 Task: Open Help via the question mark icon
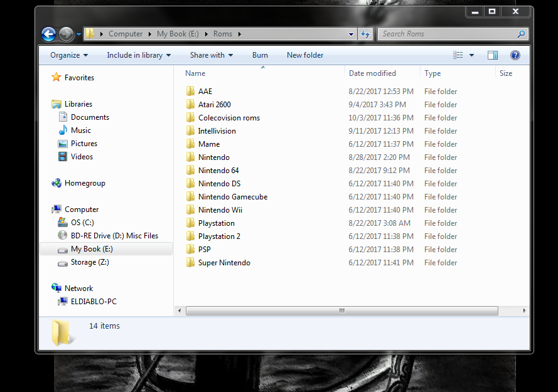(x=515, y=55)
